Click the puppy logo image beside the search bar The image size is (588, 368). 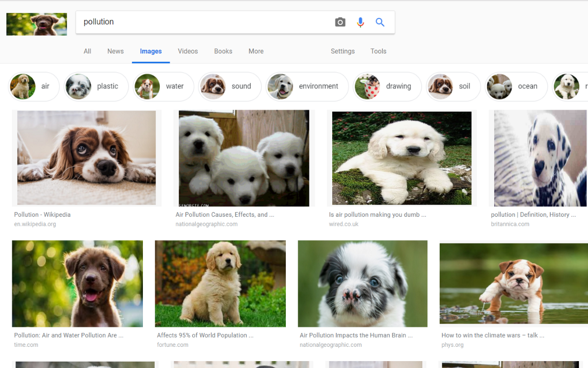(x=37, y=24)
